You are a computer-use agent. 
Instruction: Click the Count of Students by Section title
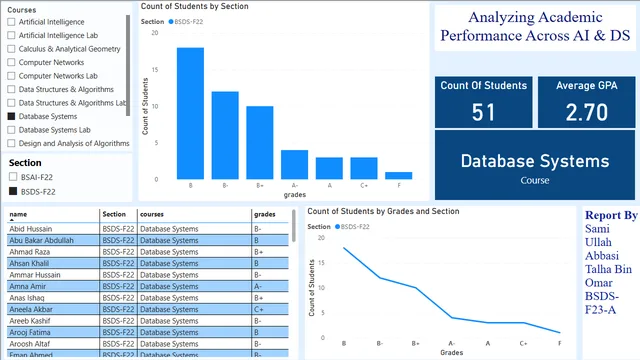coord(195,6)
